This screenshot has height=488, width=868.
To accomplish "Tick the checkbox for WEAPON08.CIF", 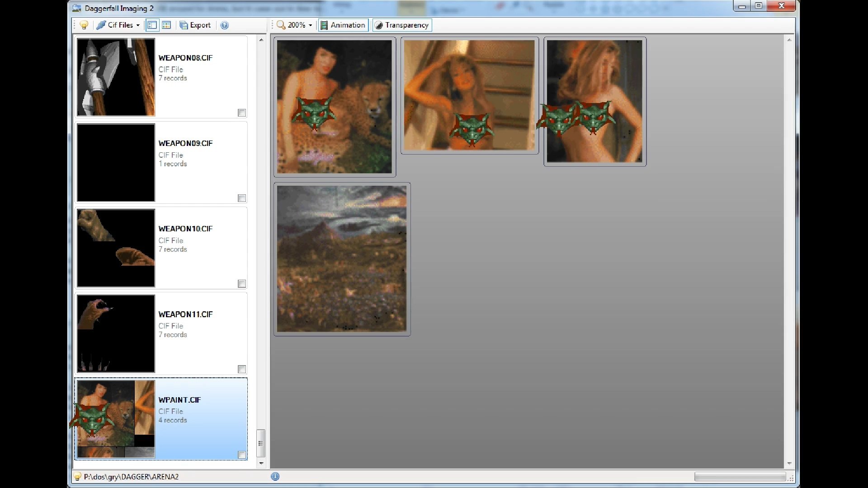I will (x=242, y=113).
